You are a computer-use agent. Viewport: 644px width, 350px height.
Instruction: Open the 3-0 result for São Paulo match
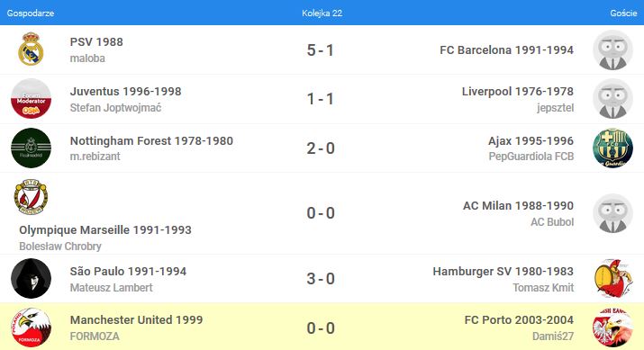coord(321,279)
